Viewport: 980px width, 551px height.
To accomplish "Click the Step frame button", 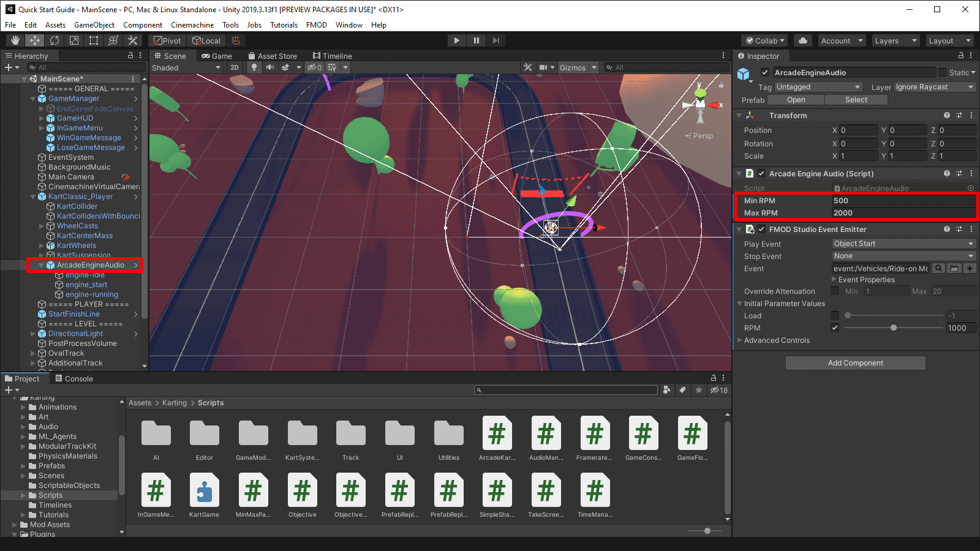I will pyautogui.click(x=496, y=40).
